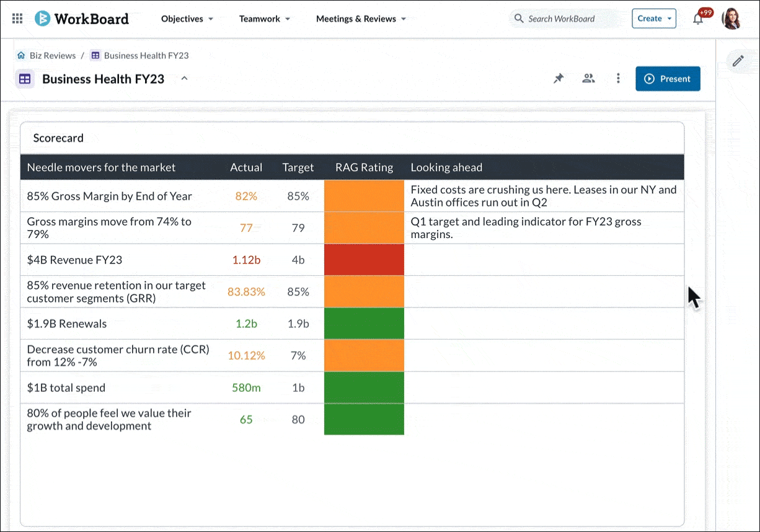Expand the Objectives menu
Image resolution: width=760 pixels, height=532 pixels.
click(187, 19)
